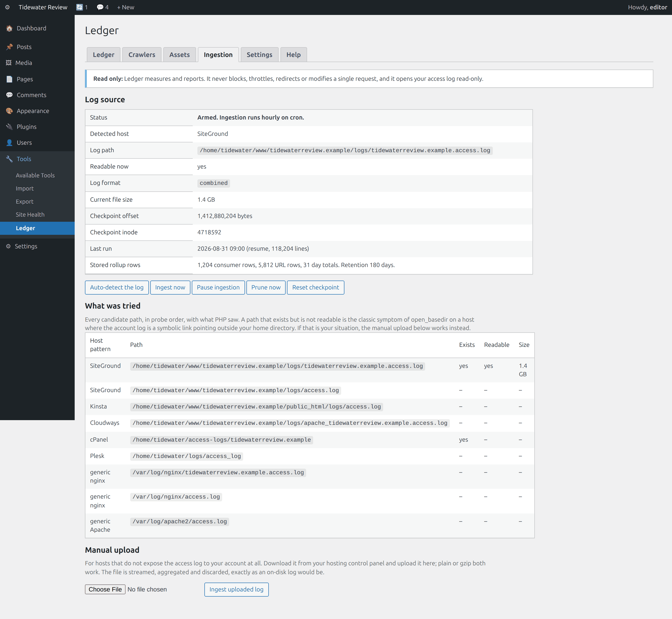672x619 pixels.
Task: Click the 'Armed. Ingestion runs hourly on cron.' status
Action: click(x=250, y=118)
